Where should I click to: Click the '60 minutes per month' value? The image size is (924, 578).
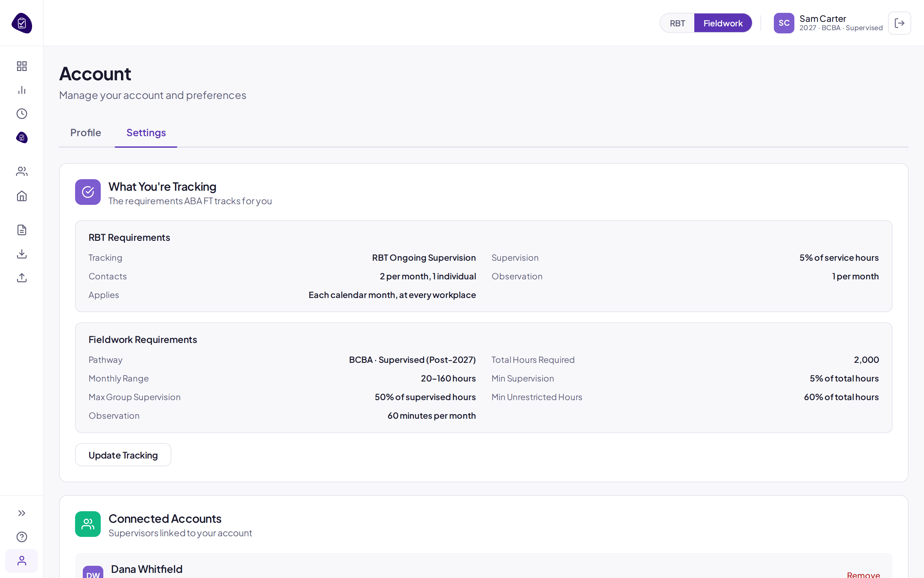tap(432, 416)
